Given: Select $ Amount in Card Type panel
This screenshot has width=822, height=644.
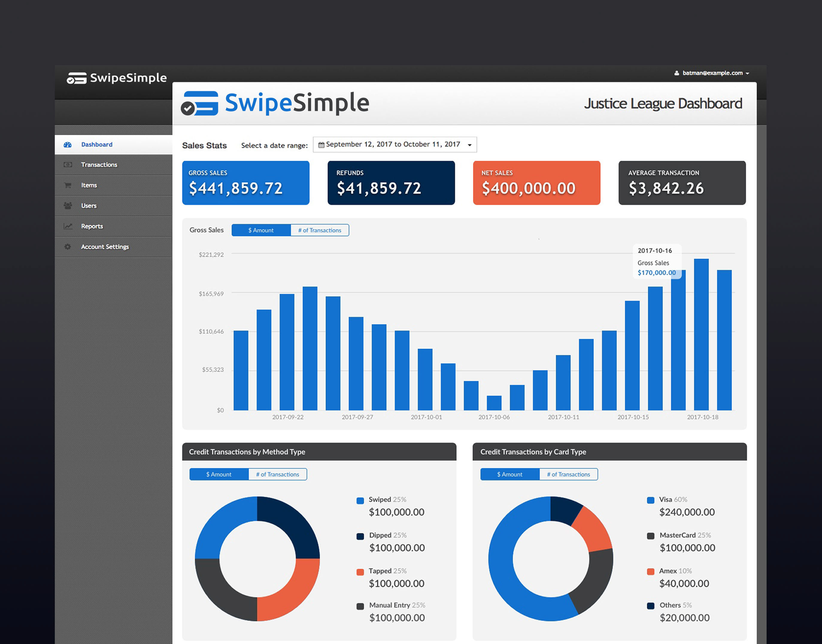Looking at the screenshot, I should pos(510,474).
